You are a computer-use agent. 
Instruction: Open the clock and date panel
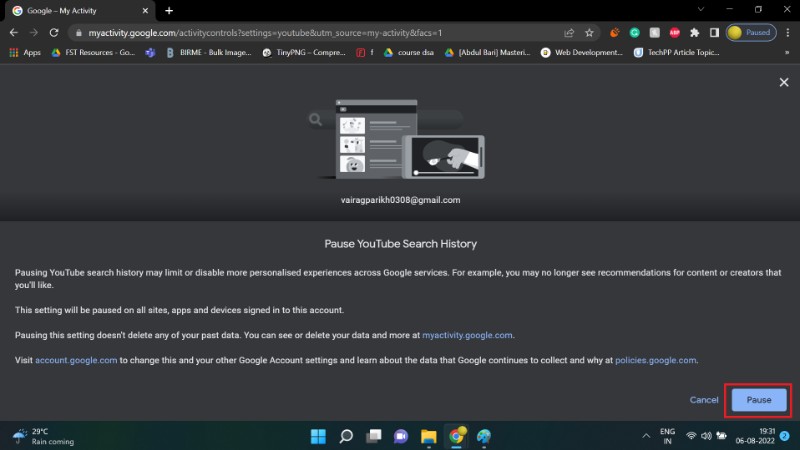click(755, 436)
